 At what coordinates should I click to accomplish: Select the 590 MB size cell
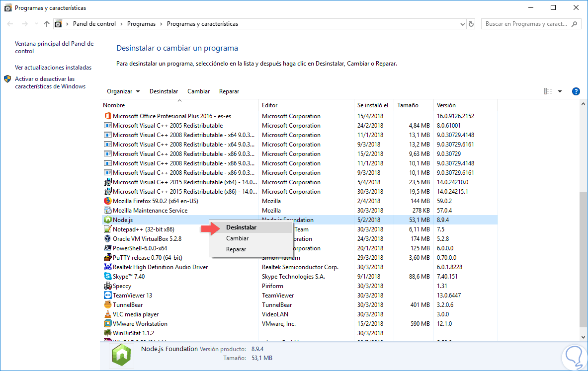[420, 324]
